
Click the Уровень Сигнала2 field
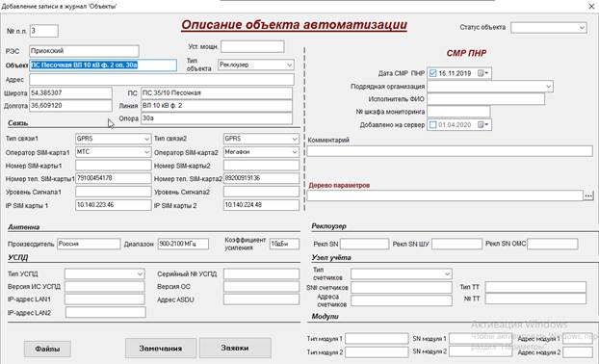pyautogui.click(x=261, y=192)
